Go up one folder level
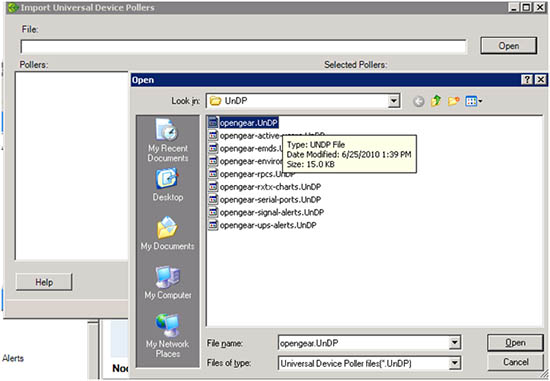 [x=436, y=101]
